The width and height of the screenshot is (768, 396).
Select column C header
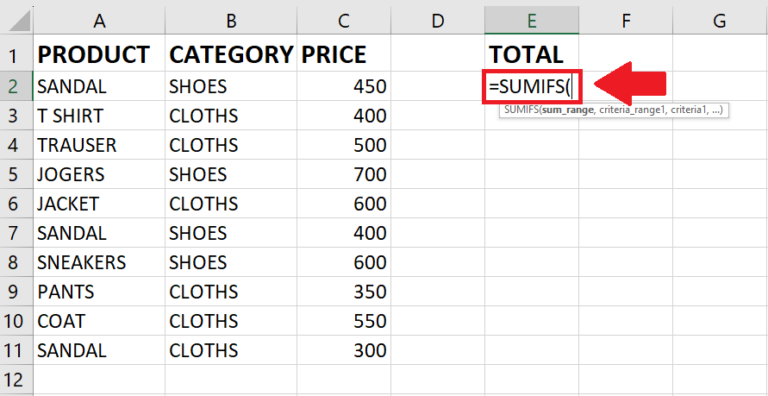344,21
